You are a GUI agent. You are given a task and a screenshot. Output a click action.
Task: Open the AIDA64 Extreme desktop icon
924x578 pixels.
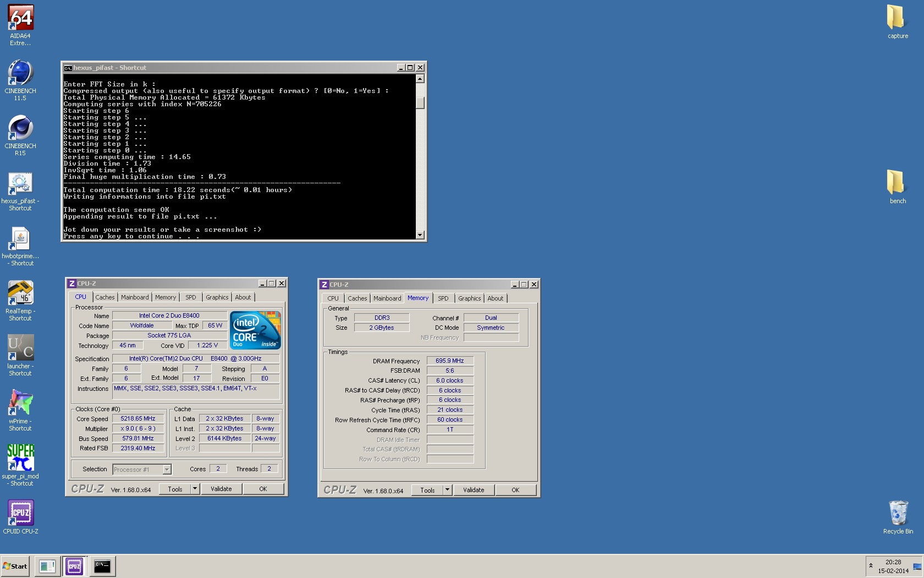coord(20,25)
